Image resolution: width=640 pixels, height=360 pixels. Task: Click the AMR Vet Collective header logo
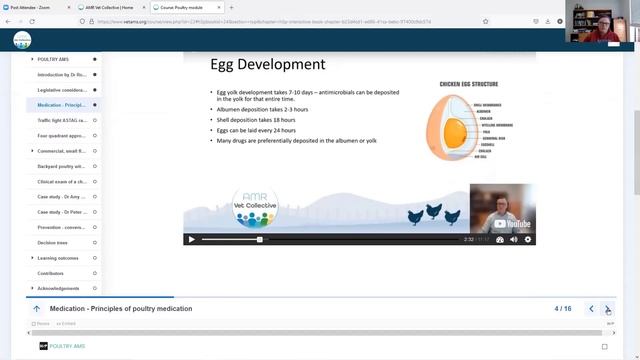(x=22, y=40)
